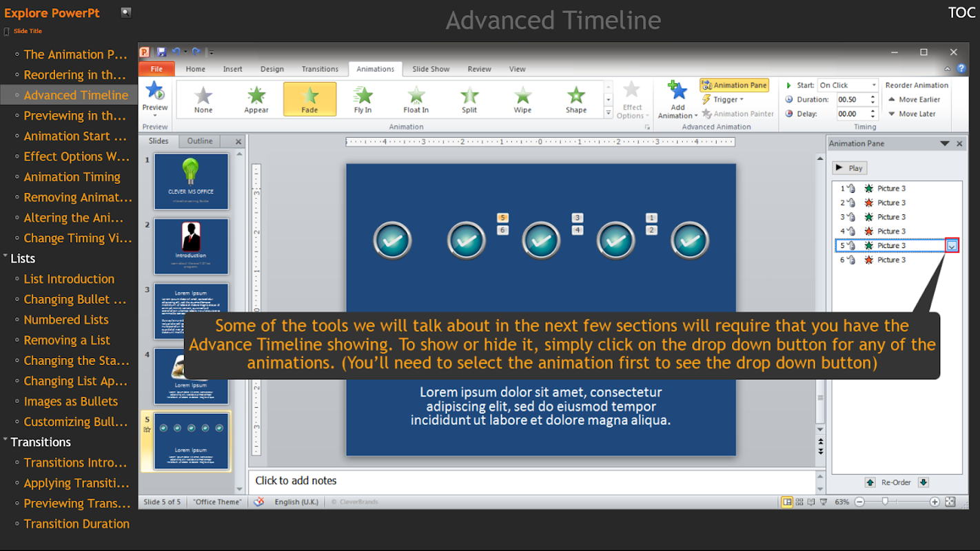Toggle the Animation Pane button

tap(735, 85)
